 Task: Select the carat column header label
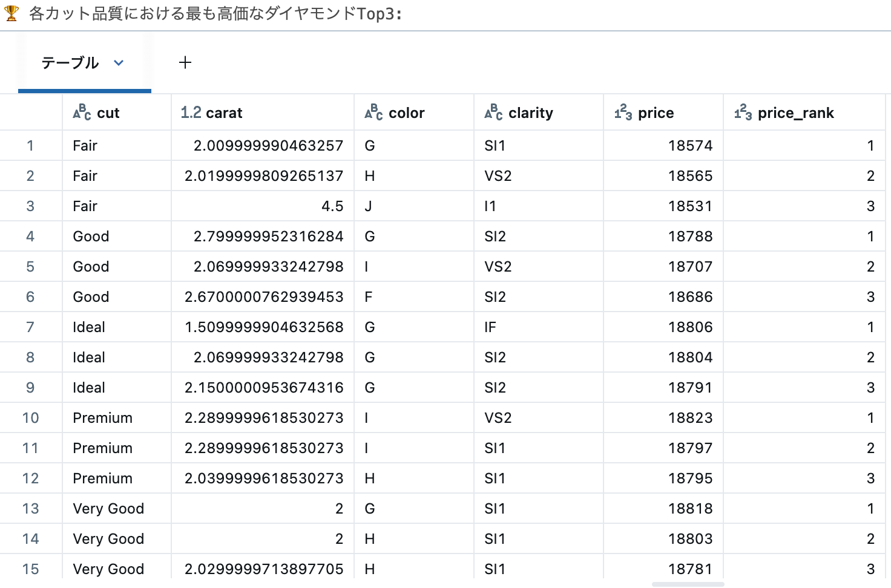pyautogui.click(x=224, y=112)
